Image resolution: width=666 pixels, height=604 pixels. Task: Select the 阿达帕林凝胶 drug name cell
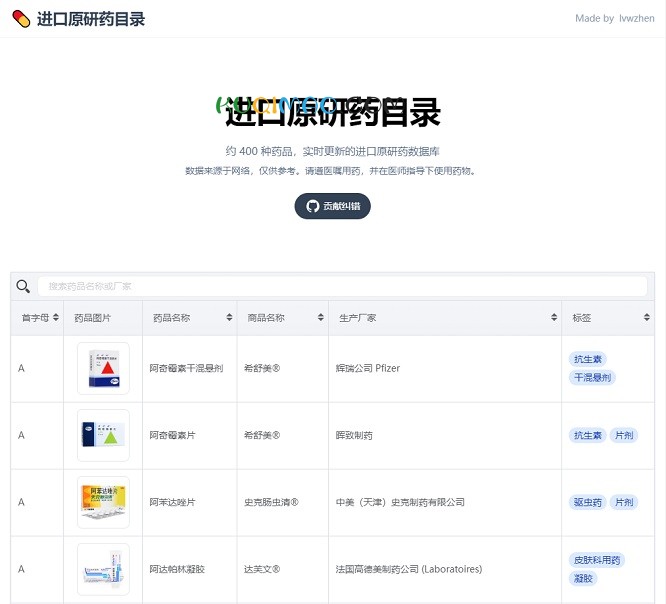click(177, 569)
